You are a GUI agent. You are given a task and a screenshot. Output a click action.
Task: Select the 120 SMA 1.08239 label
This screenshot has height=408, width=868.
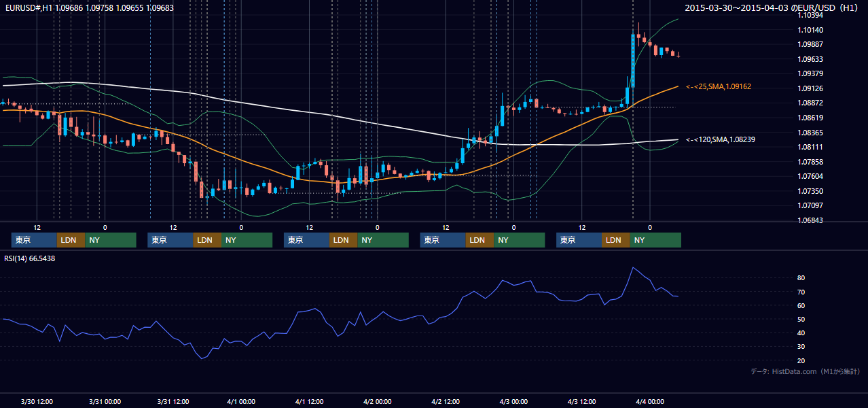pos(721,139)
